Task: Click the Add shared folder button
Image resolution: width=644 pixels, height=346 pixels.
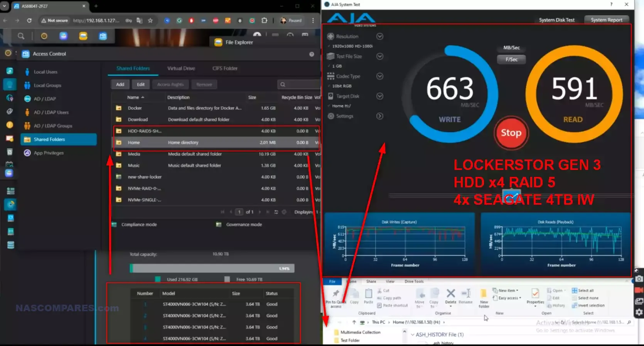Action: point(120,85)
